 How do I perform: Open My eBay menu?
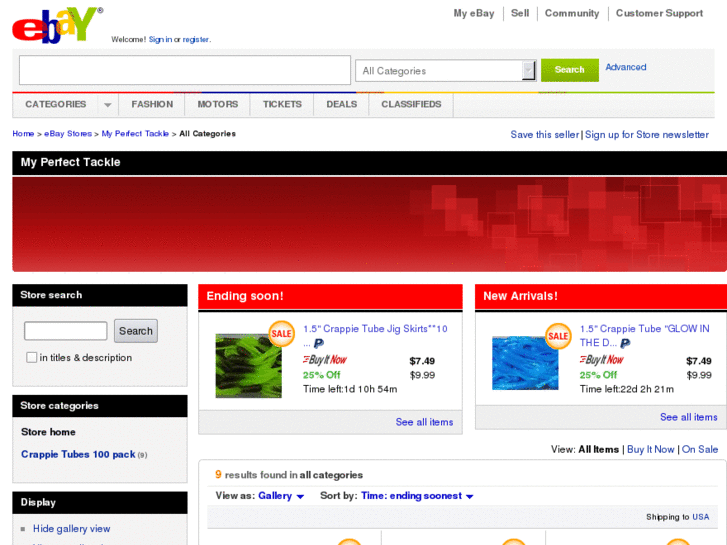[474, 13]
